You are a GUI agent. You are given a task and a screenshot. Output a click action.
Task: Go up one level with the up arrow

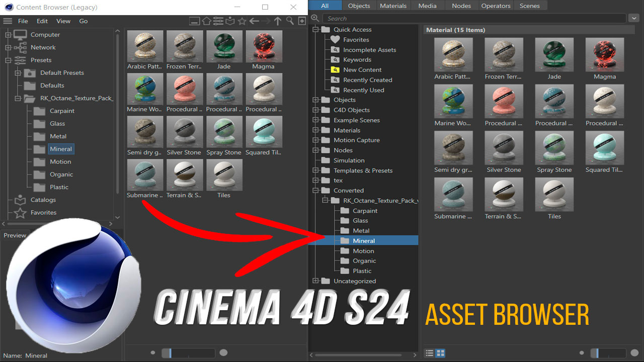278,21
